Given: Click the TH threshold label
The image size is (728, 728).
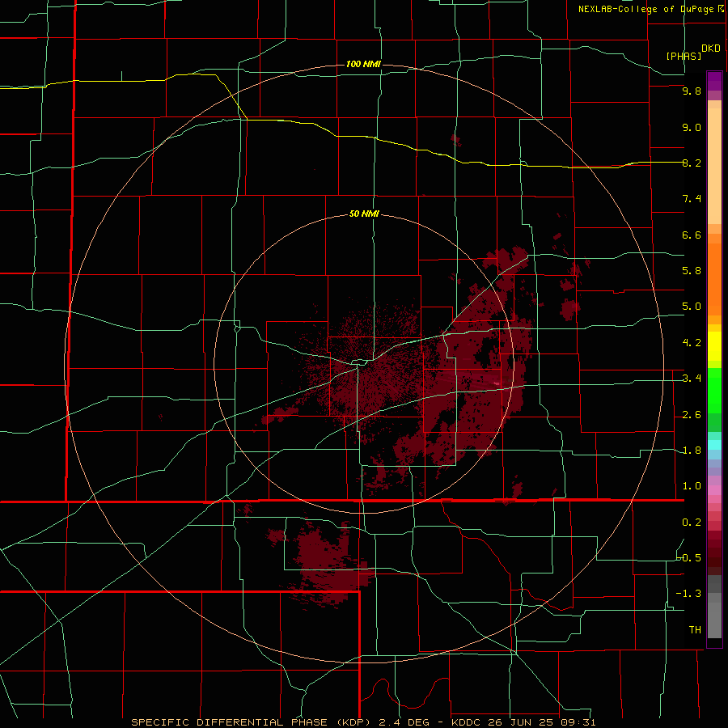Looking at the screenshot, I should (x=695, y=630).
